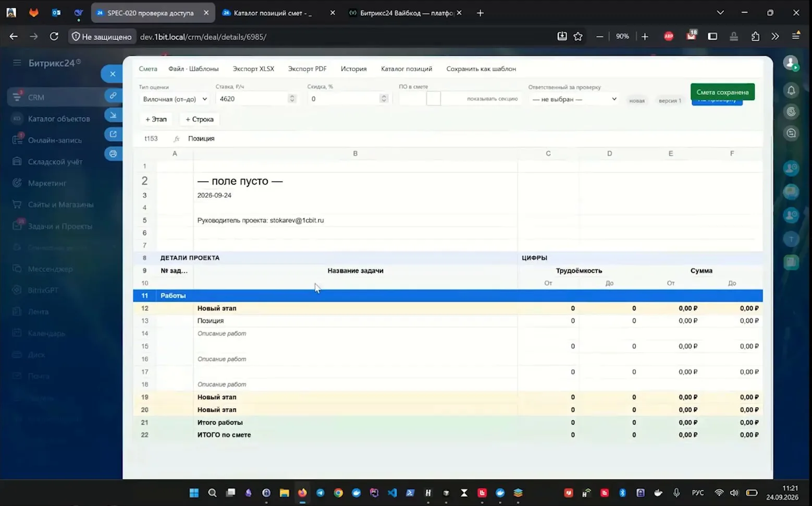
Task: Open the 'Ответственный за проверку' dropdown
Action: 574,99
